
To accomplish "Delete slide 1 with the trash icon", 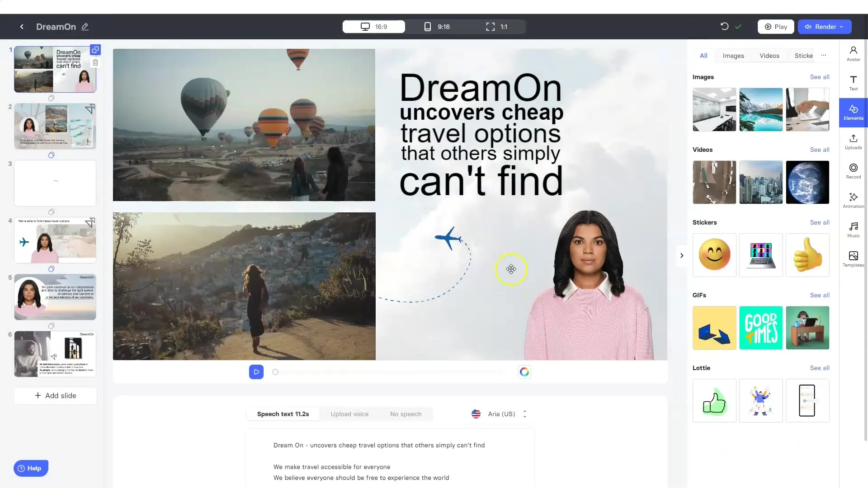I will [x=95, y=62].
